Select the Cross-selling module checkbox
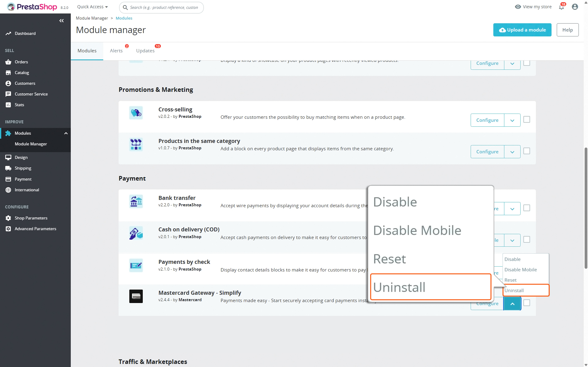The height and width of the screenshot is (367, 588). [527, 119]
